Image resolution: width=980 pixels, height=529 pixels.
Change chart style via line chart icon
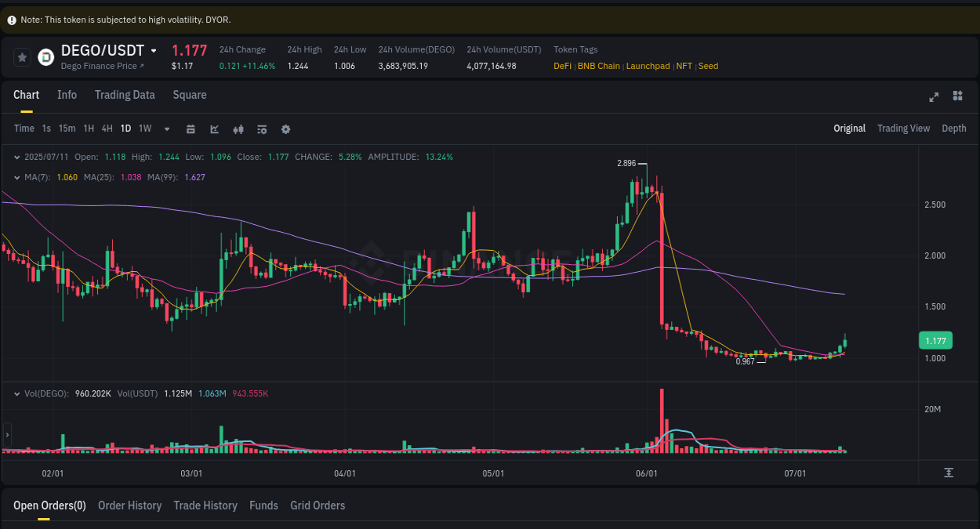pos(214,129)
